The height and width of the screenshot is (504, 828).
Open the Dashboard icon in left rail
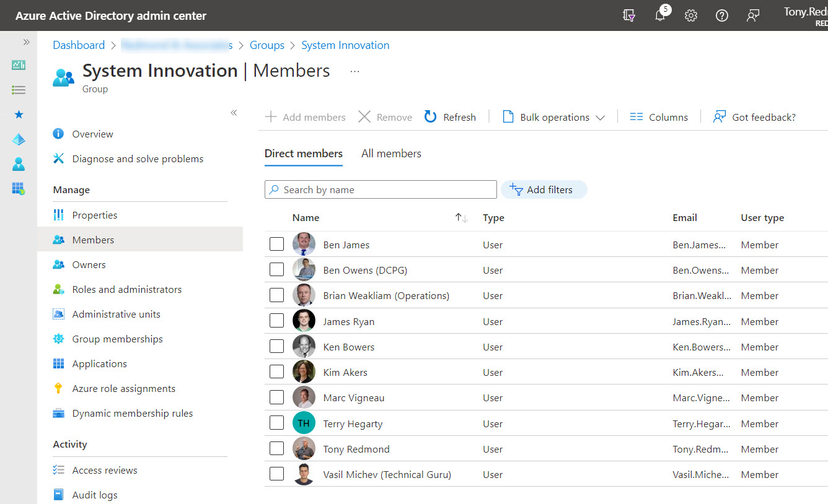pyautogui.click(x=19, y=65)
